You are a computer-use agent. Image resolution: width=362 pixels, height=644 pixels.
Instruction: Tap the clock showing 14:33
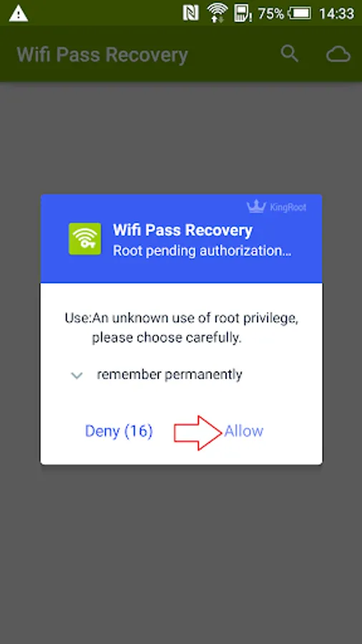tap(336, 14)
